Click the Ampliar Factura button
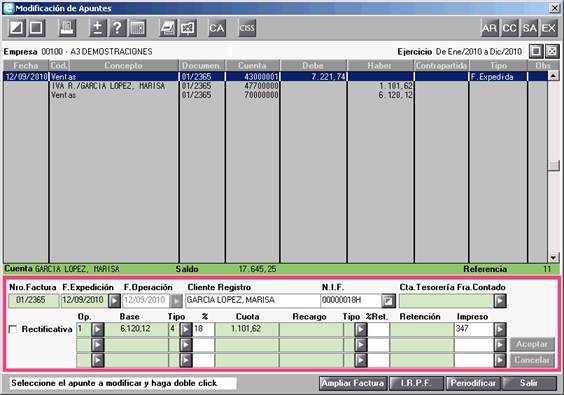This screenshot has height=395, width=564. (353, 383)
